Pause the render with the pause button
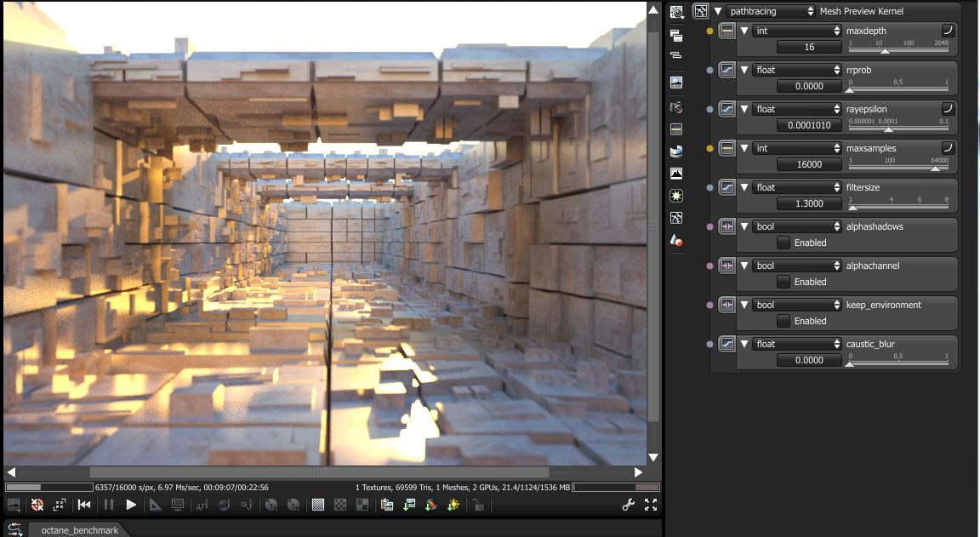 108,505
